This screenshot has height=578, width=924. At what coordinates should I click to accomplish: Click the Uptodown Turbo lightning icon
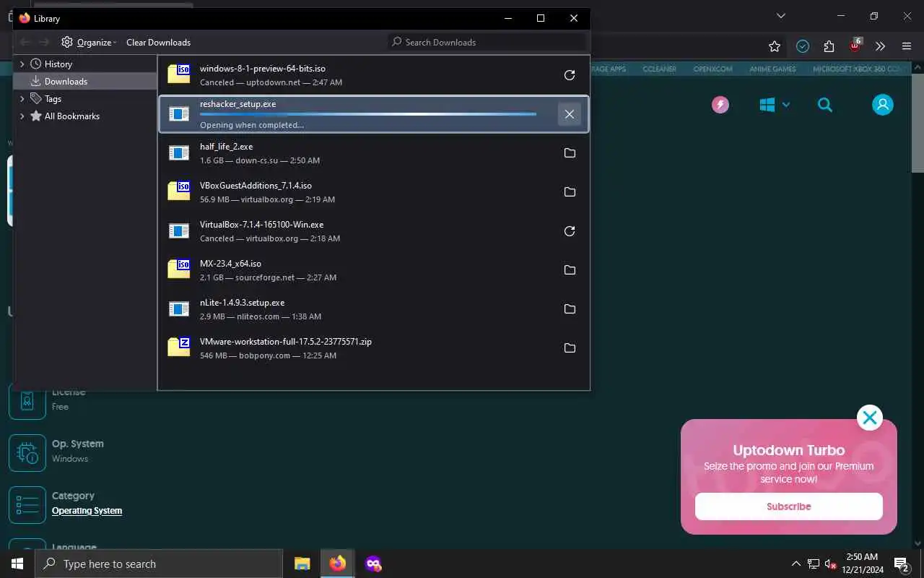tap(720, 105)
